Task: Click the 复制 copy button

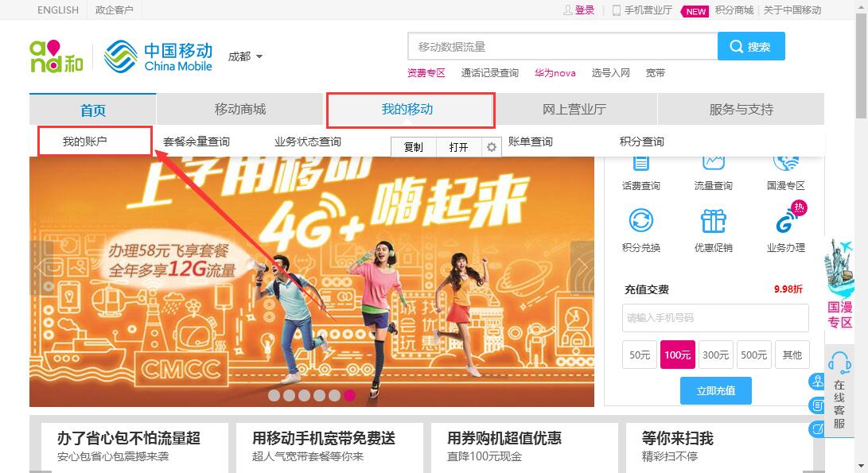Action: click(414, 147)
